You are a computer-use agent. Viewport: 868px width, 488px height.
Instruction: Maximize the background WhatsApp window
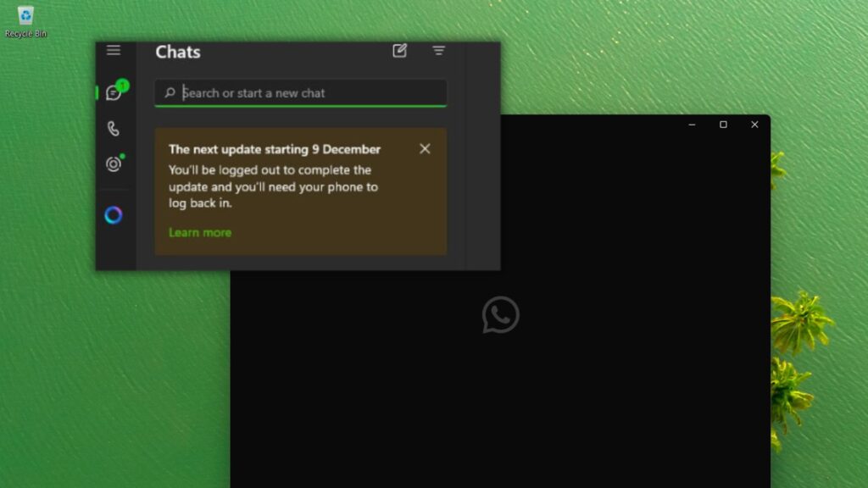point(722,125)
